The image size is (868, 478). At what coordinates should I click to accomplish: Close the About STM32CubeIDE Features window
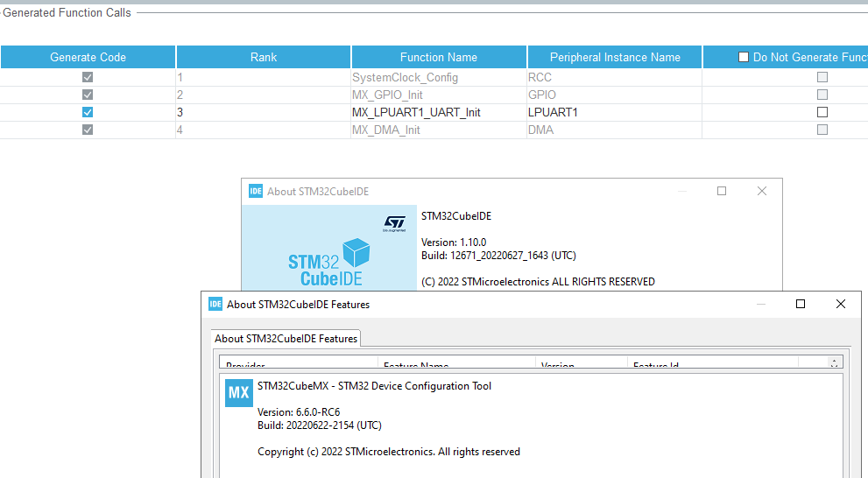[840, 304]
